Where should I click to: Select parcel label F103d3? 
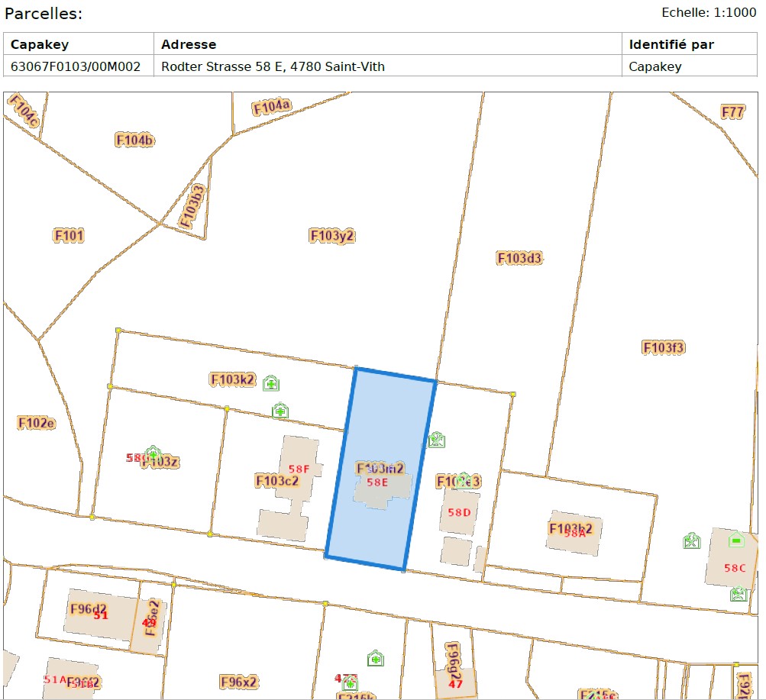click(x=519, y=258)
